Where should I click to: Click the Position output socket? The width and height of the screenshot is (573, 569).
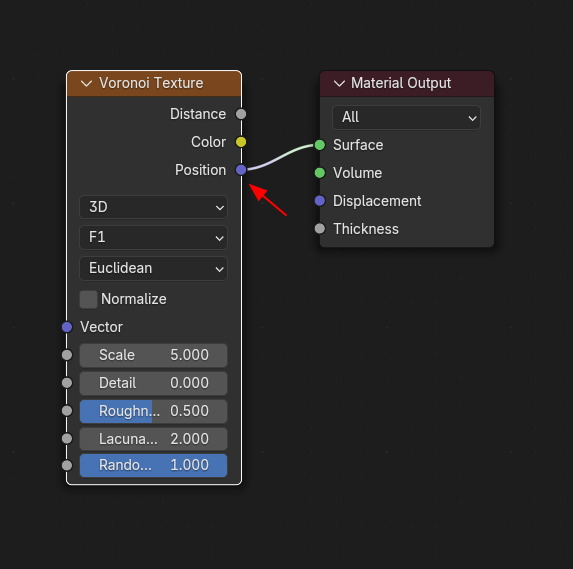click(x=241, y=170)
